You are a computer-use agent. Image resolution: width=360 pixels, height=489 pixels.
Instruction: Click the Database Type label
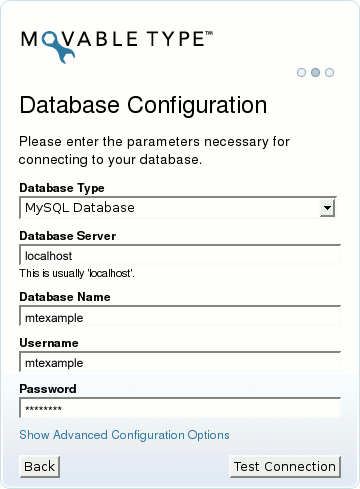62,188
